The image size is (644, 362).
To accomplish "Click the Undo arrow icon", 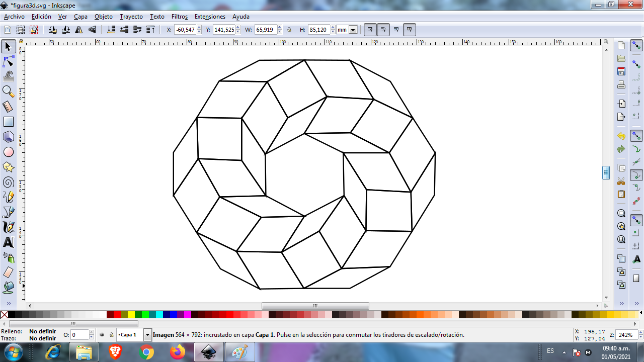I will pos(621,136).
